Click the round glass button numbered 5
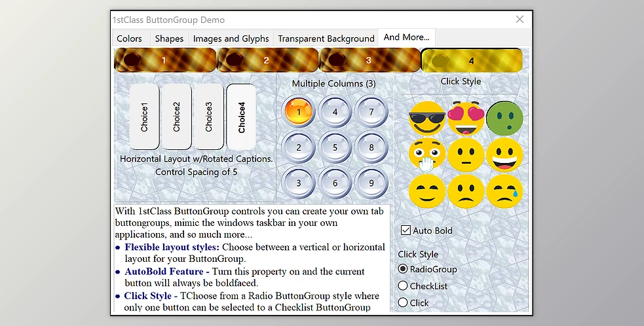Screen dimensions: 644x326 coord(335,147)
